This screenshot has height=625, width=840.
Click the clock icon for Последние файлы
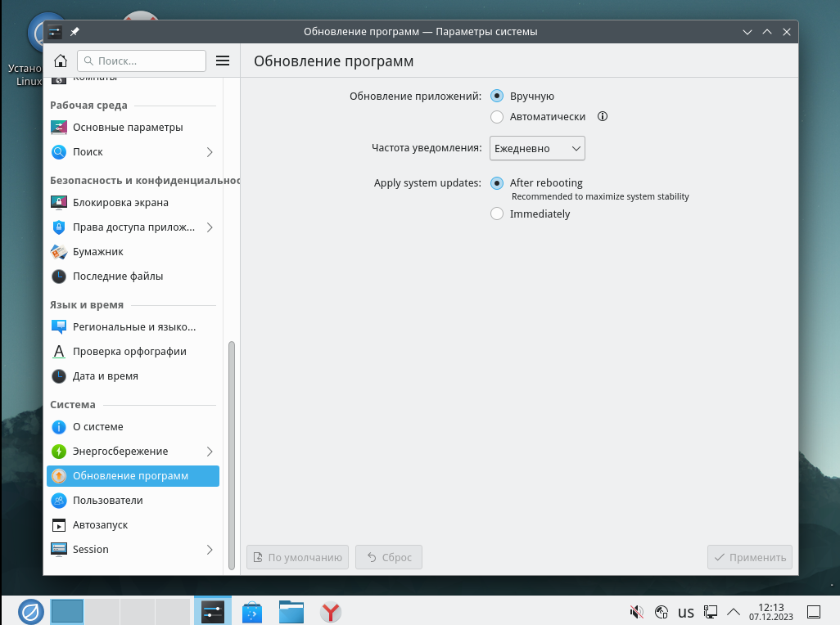point(59,277)
